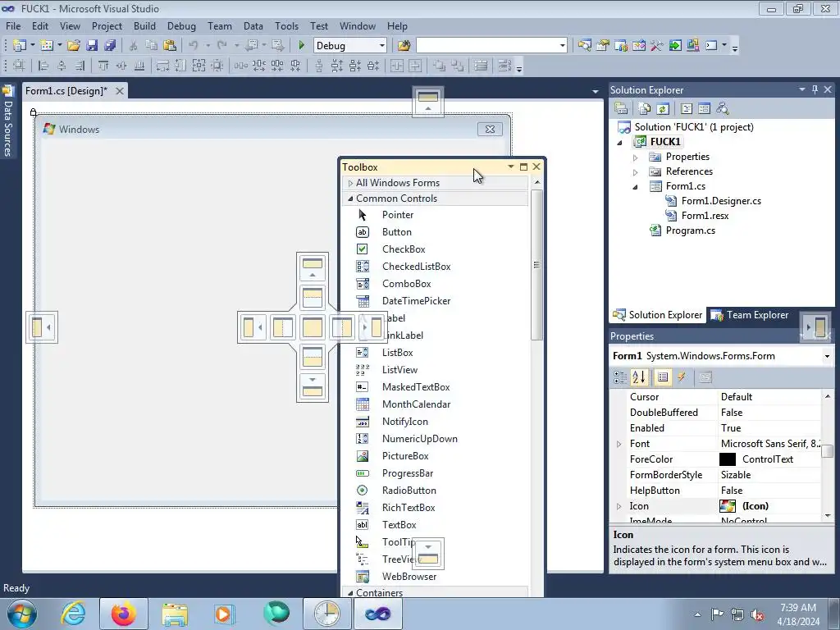Open the Data Sources side tab
Viewport: 840px width, 630px height.
coord(8,122)
